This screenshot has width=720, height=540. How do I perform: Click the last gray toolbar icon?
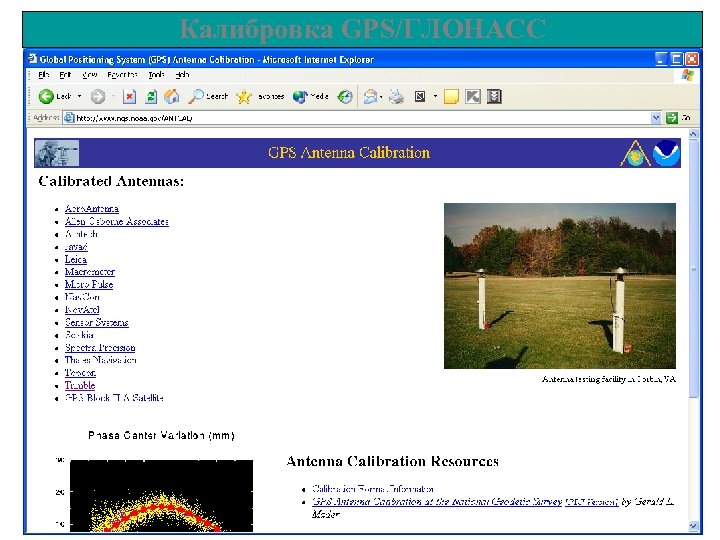pos(494,96)
